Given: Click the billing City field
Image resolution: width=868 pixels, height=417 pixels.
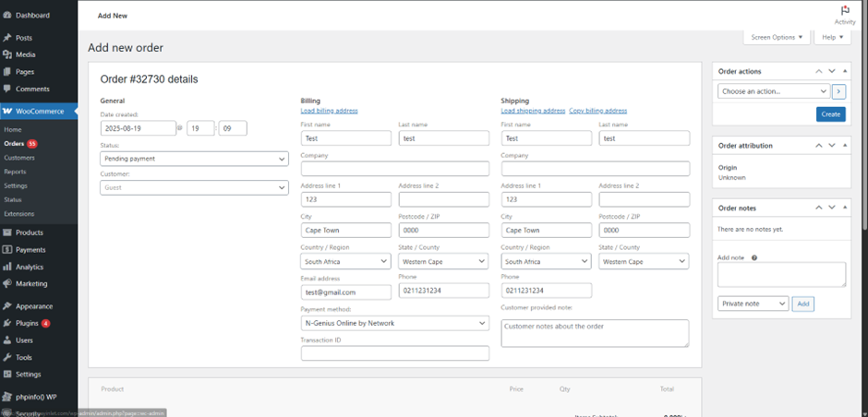Looking at the screenshot, I should click(346, 230).
